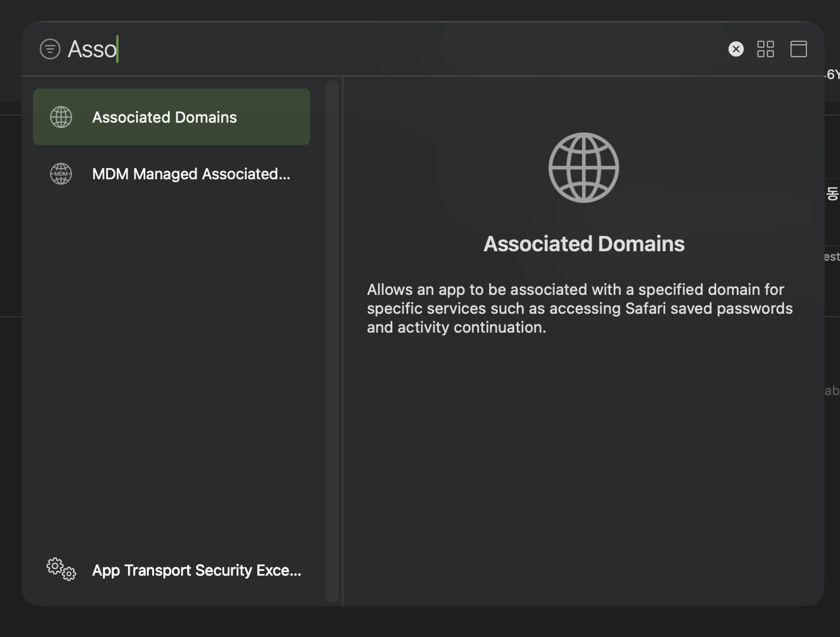Toggle the detail pane view icon
This screenshot has height=637, width=840.
click(798, 49)
